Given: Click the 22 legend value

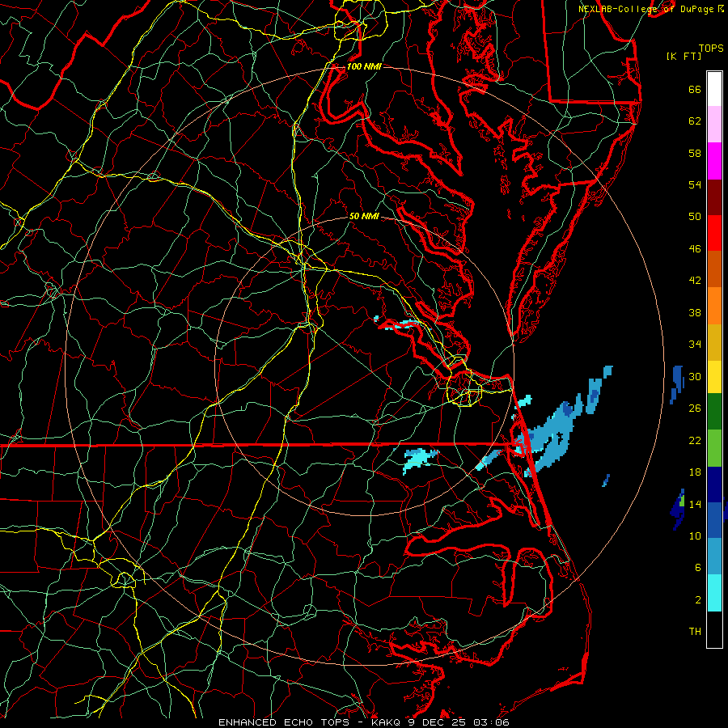Looking at the screenshot, I should pos(695,440).
